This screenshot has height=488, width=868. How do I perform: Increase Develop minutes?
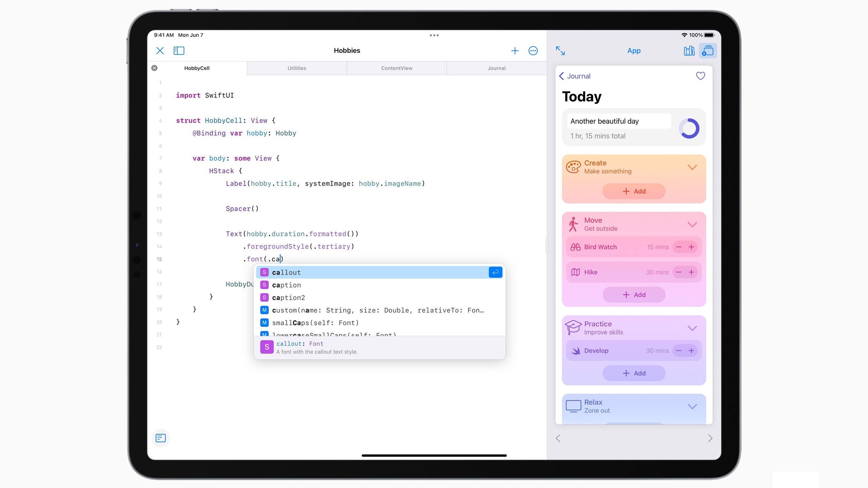691,351
